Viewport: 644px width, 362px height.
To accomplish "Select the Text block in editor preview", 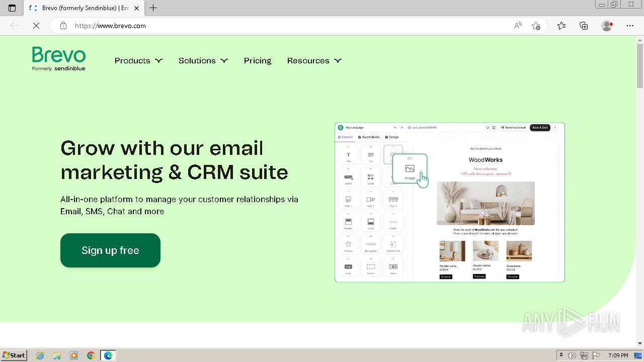I will 371,155.
